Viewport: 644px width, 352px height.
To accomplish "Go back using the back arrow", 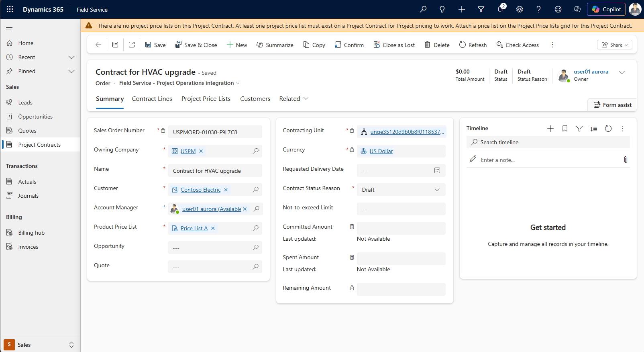I will (98, 45).
